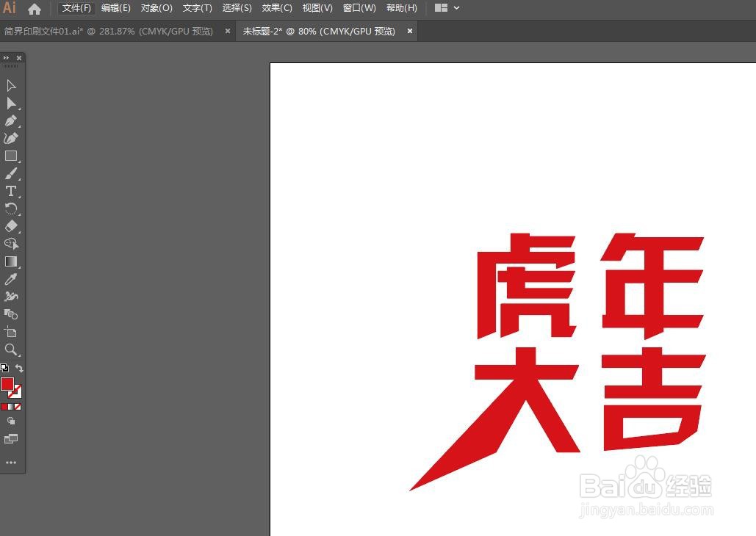
Task: Open the 文字(T) menu
Action: click(x=197, y=8)
